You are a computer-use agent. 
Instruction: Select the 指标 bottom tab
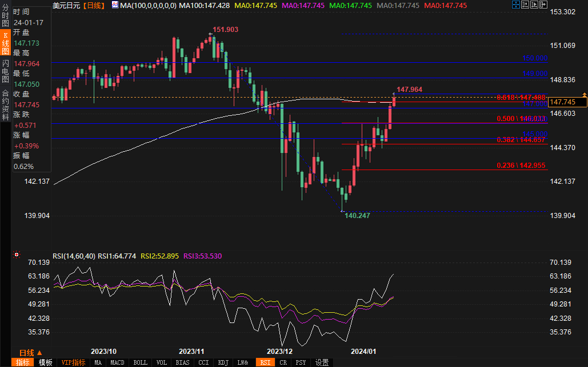[22, 362]
